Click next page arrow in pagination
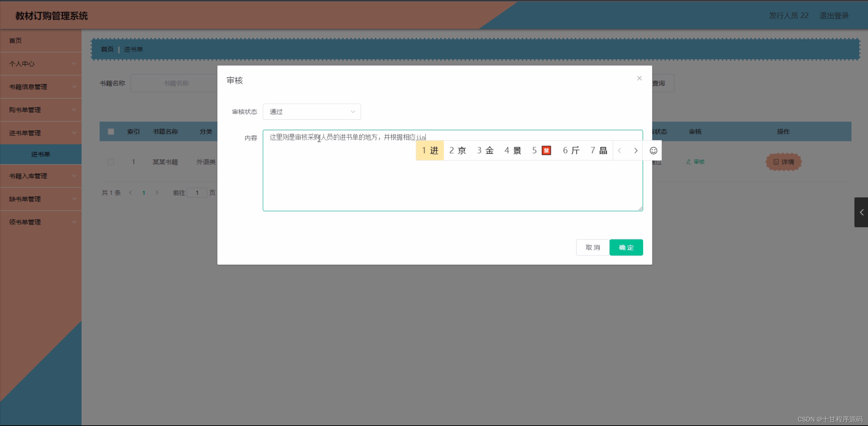 point(157,192)
